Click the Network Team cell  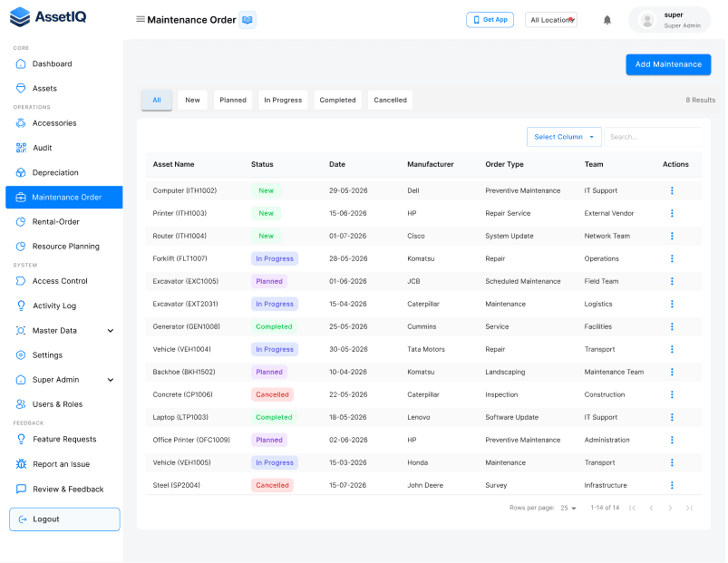click(607, 236)
